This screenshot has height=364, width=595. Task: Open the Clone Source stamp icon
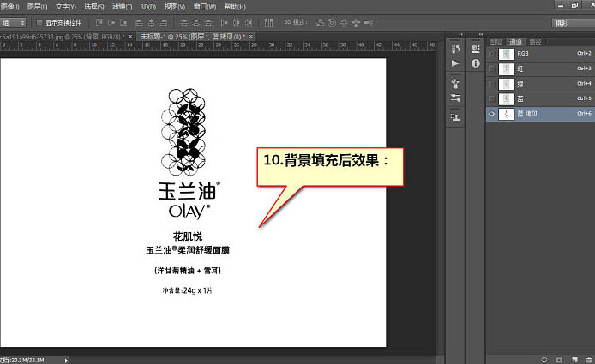(x=455, y=118)
